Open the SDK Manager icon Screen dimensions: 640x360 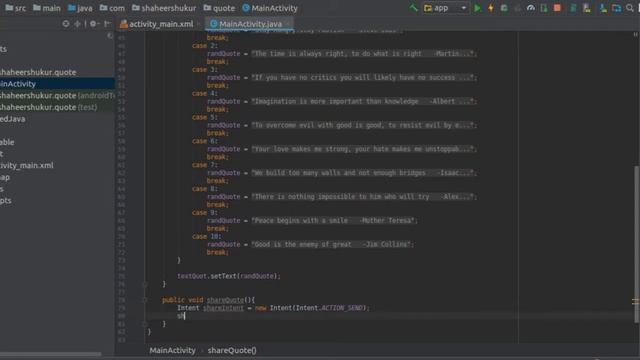coord(603,8)
